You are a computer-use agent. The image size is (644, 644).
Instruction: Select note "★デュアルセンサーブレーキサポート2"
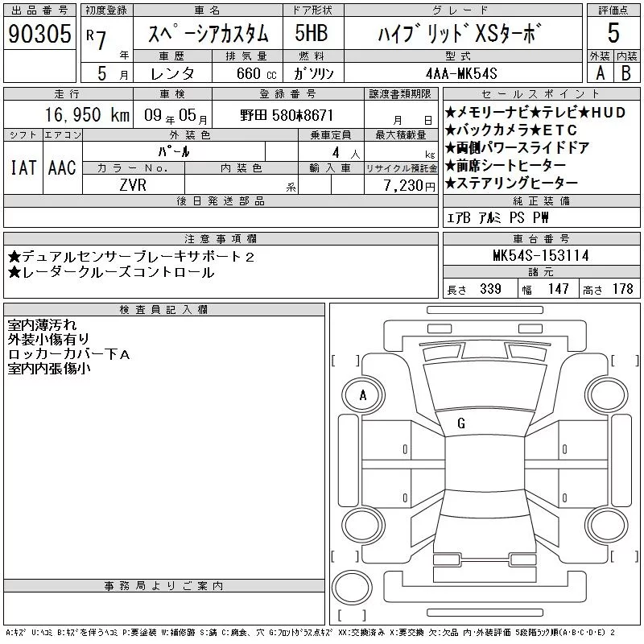131,257
